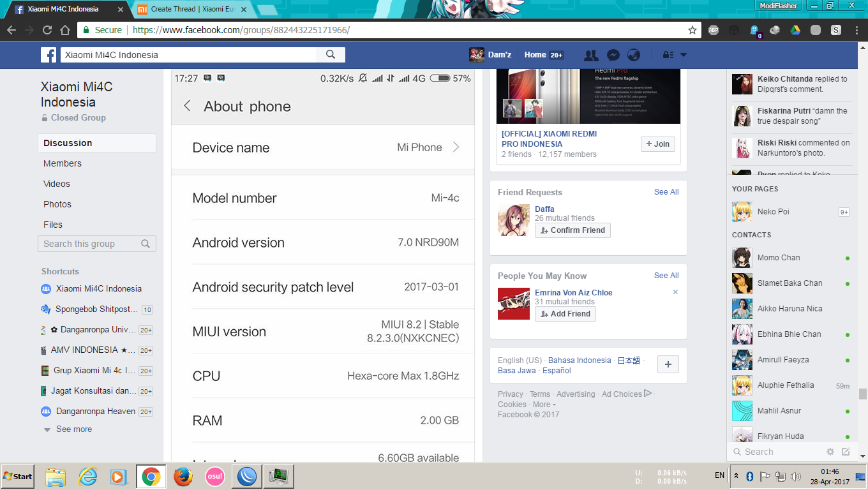Image resolution: width=868 pixels, height=490 pixels.
Task: Reload the page with the refresh icon
Action: [x=47, y=30]
